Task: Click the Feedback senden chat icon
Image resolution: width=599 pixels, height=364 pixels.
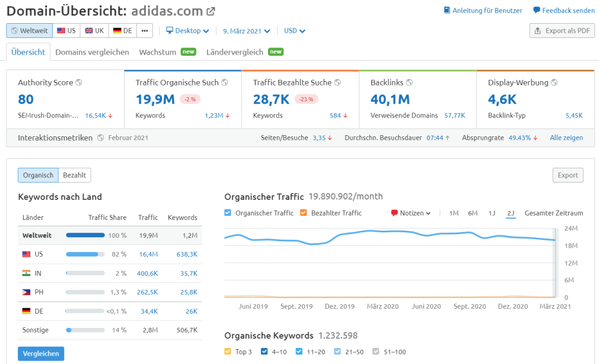Action: tap(536, 11)
